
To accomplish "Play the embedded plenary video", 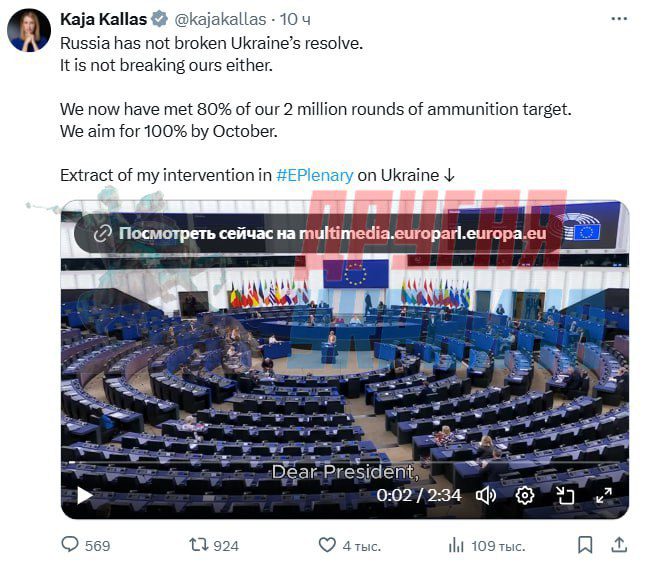I will pos(85,495).
